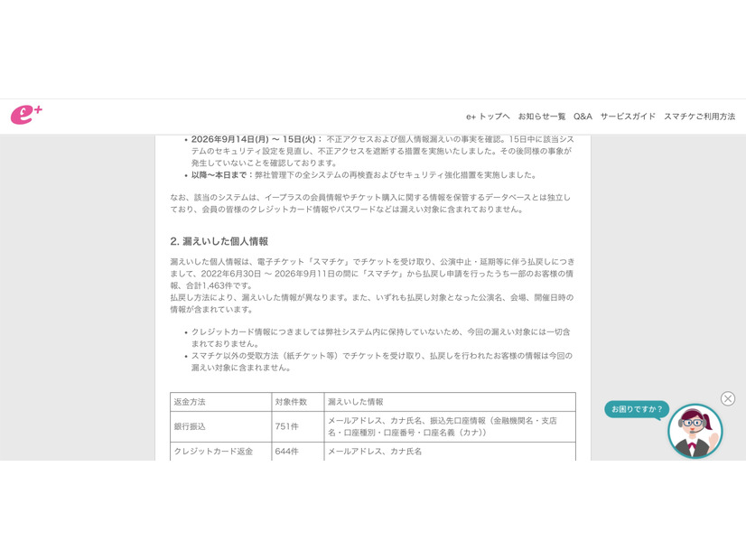Image resolution: width=746 pixels, height=560 pixels.
Task: Open the お困りですか？ speech bubble
Action: [637, 409]
